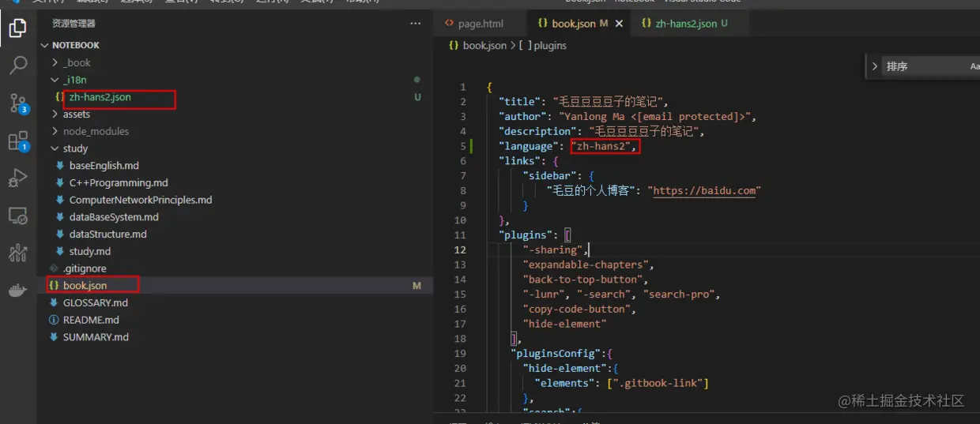Viewport: 980px width, 424px height.
Task: Close the book.json editor tab
Action: coord(619,24)
